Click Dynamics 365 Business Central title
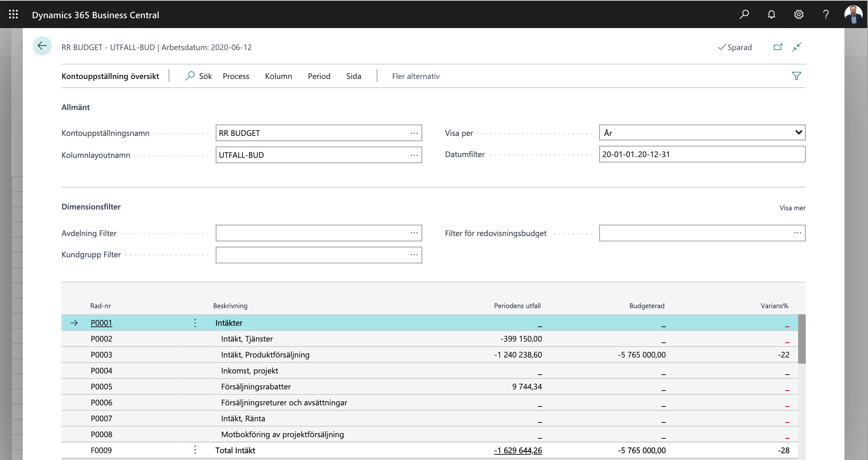Screen dimensions: 868x460 tap(95, 15)
